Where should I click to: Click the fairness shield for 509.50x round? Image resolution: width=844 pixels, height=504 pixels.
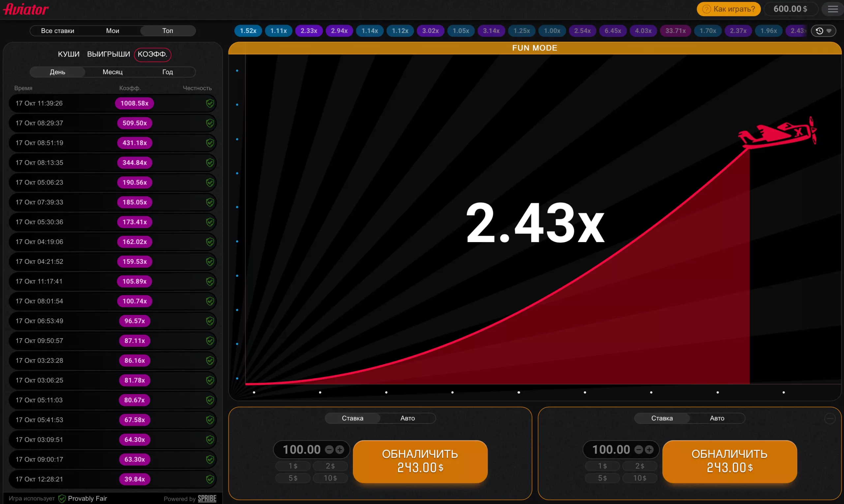tap(210, 123)
